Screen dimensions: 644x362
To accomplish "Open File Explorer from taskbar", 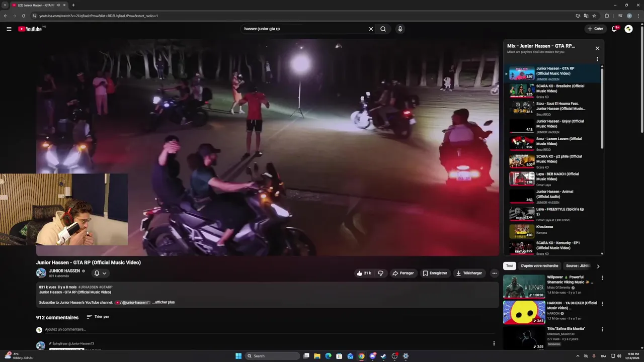I will [317, 356].
